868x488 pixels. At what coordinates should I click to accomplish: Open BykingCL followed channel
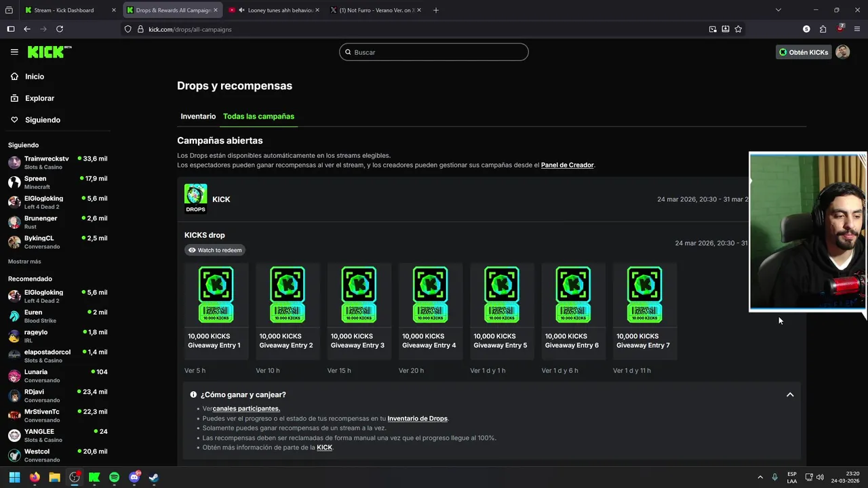pos(58,242)
